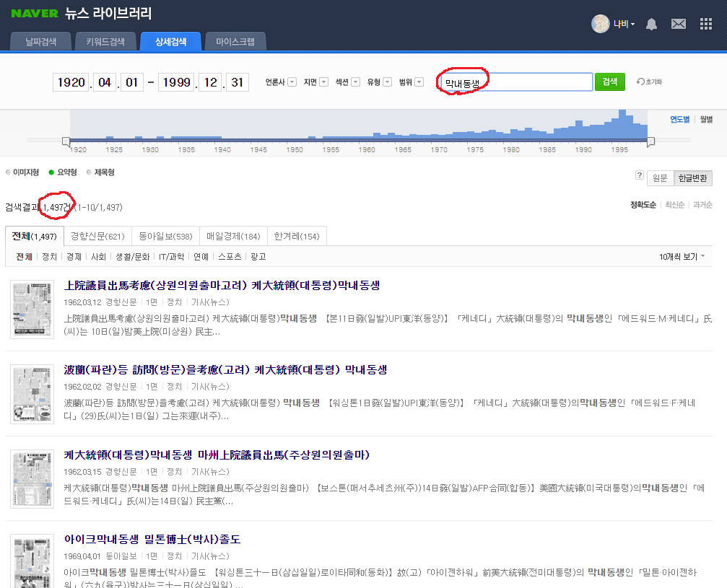Sort results by 정확도순
Viewport: 727px width, 588px height.
[x=643, y=205]
